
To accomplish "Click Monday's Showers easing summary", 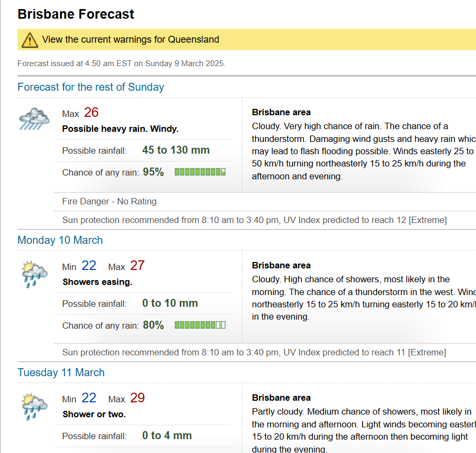I will (98, 282).
